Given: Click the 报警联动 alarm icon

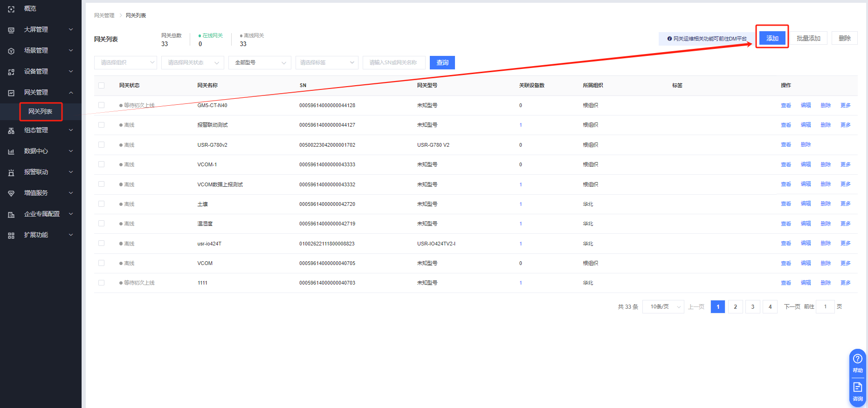Looking at the screenshot, I should (11, 172).
